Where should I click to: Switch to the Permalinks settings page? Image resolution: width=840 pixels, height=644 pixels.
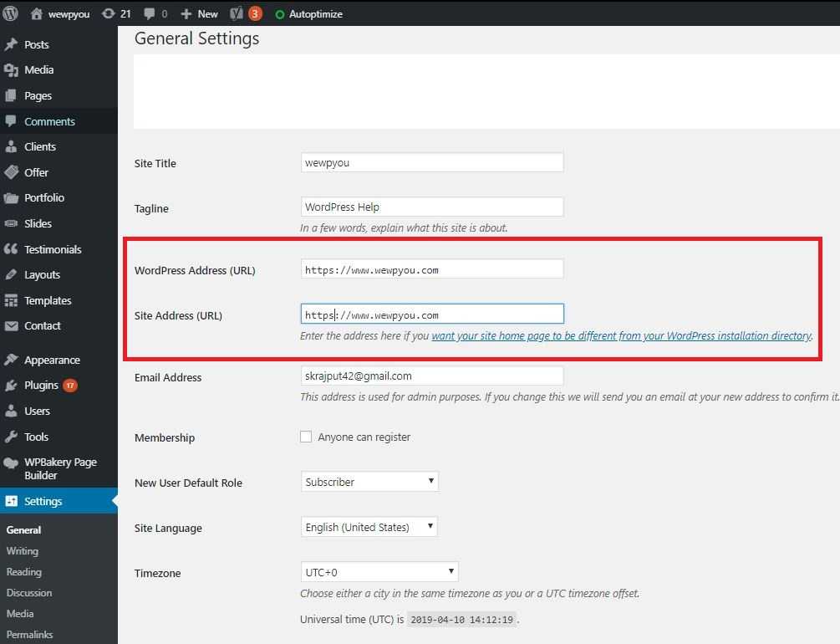pos(36,635)
